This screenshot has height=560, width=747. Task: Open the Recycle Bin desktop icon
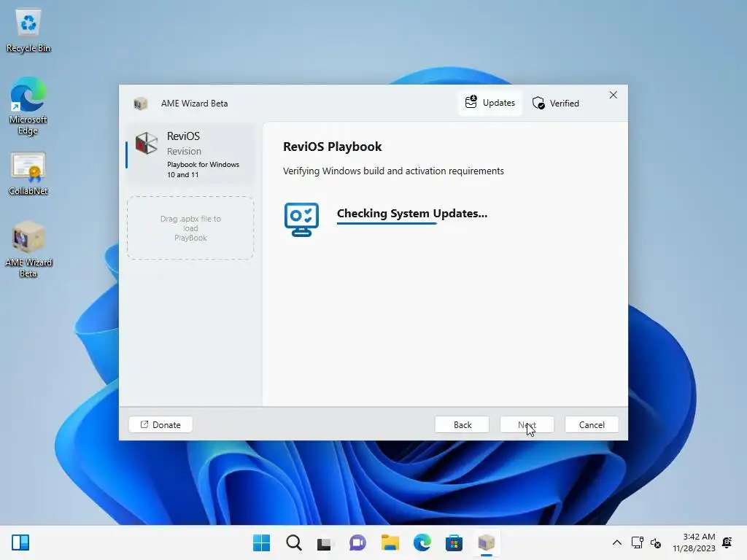click(x=28, y=31)
